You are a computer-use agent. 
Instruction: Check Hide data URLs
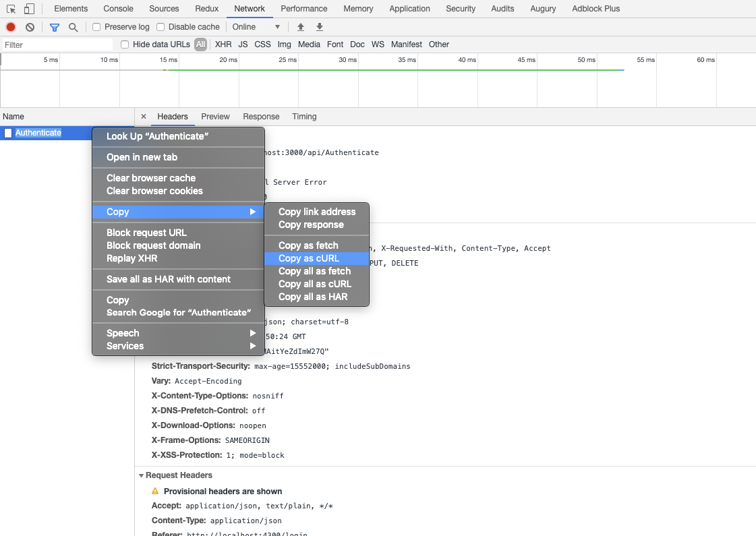[124, 44]
